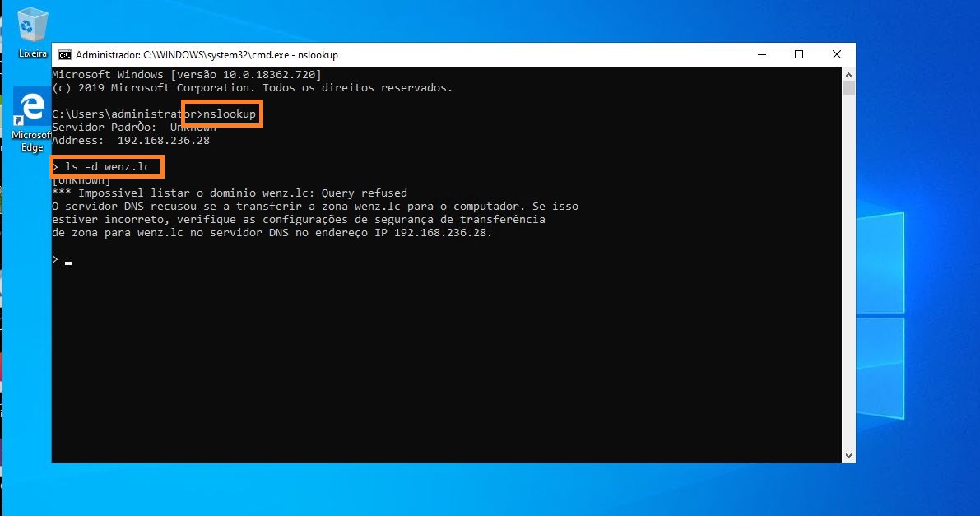
Task: Select the Microsoft Edge desktop shortcut
Action: pos(32,121)
